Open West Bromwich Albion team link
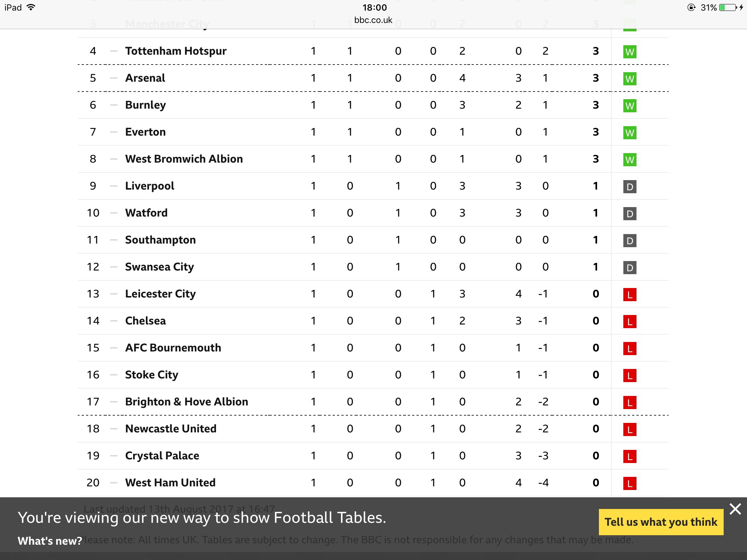The height and width of the screenshot is (560, 747). [184, 159]
